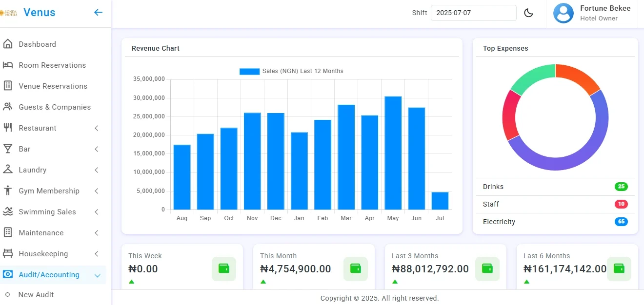Viewport: 644px width, 305px height.
Task: Expand the Restaurant submenu
Action: 96,128
